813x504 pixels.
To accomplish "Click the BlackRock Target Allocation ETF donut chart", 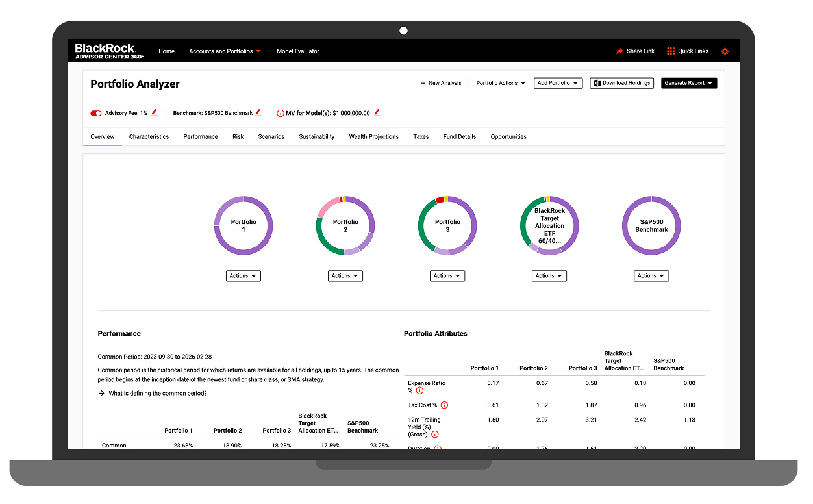I will click(x=549, y=225).
